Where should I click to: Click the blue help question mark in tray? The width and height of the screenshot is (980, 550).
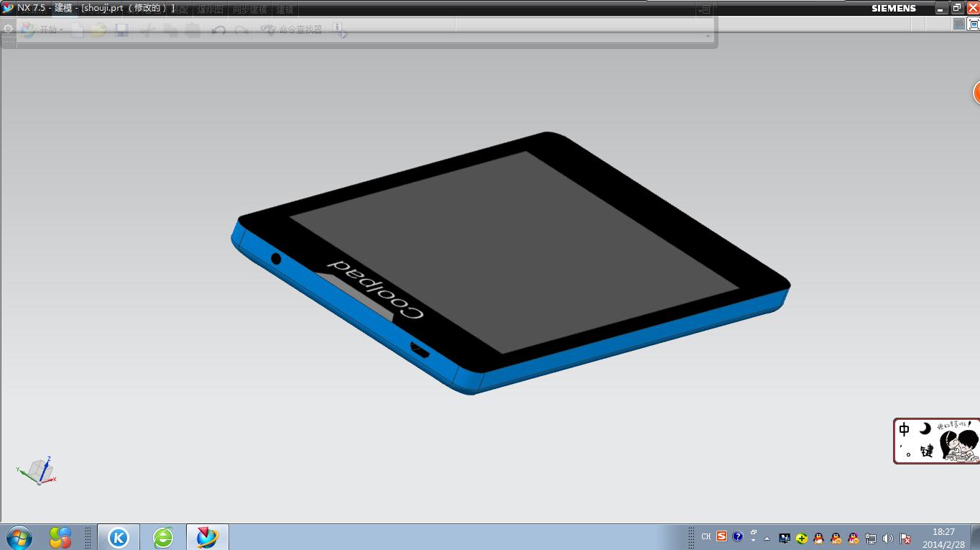pos(737,537)
